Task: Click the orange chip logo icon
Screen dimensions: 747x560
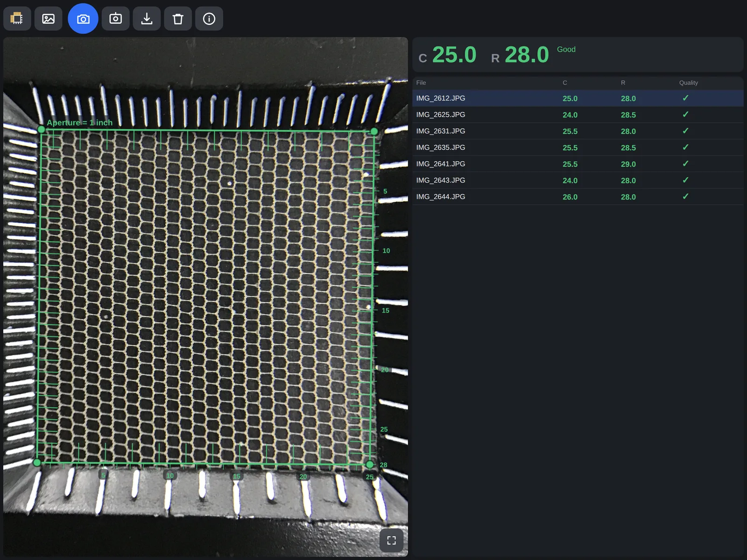Action: pyautogui.click(x=17, y=19)
